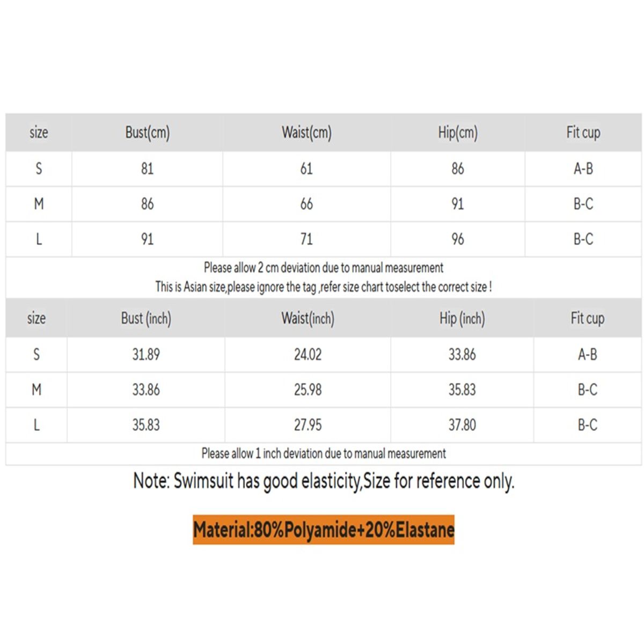Click size L hip value 96
The image size is (644, 644).
coord(458,239)
